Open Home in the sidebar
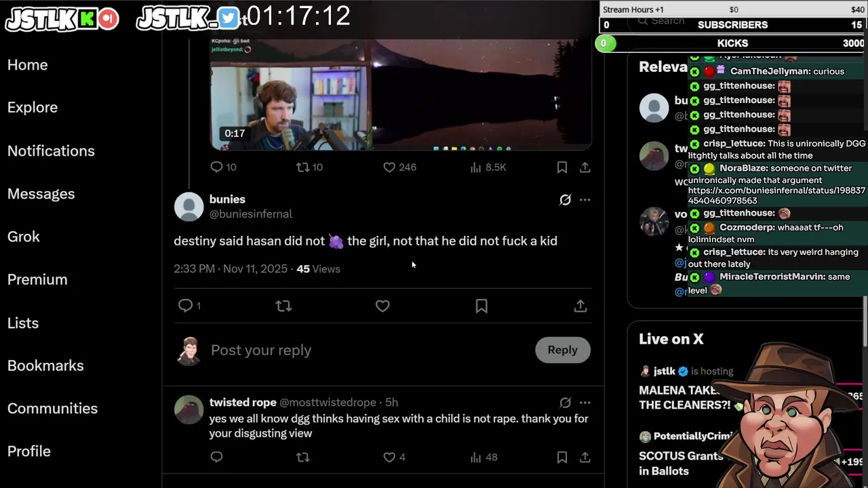This screenshot has width=868, height=488. point(28,65)
